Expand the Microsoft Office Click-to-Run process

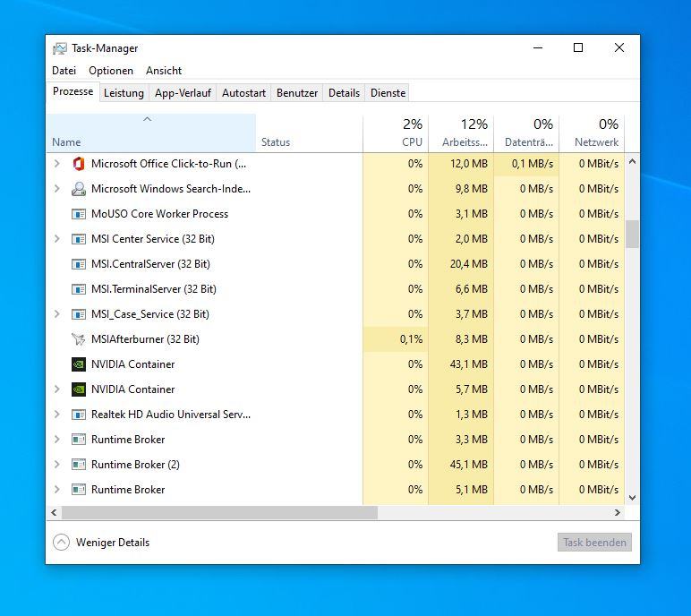tap(57, 164)
